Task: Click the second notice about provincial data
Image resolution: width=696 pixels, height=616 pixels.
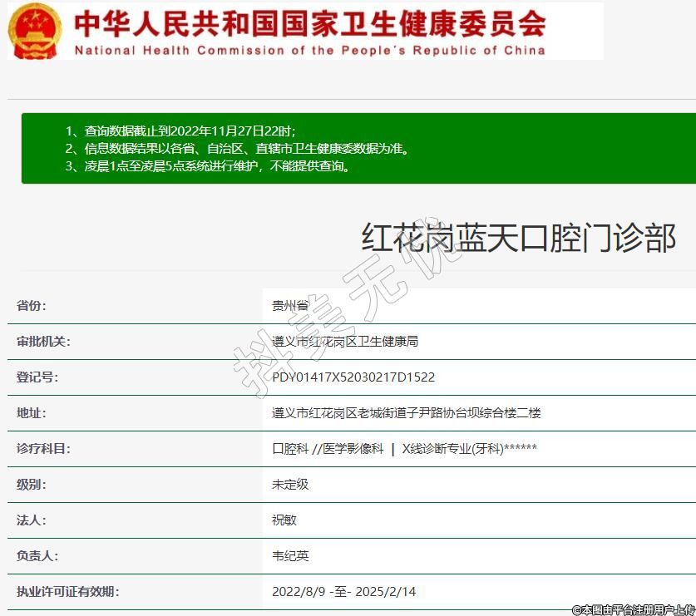Action: (x=237, y=149)
